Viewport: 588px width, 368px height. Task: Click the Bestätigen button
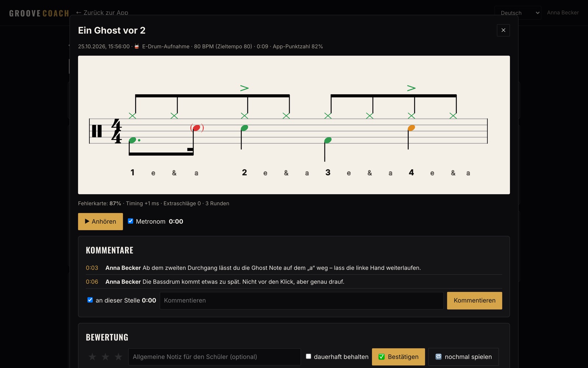click(398, 357)
